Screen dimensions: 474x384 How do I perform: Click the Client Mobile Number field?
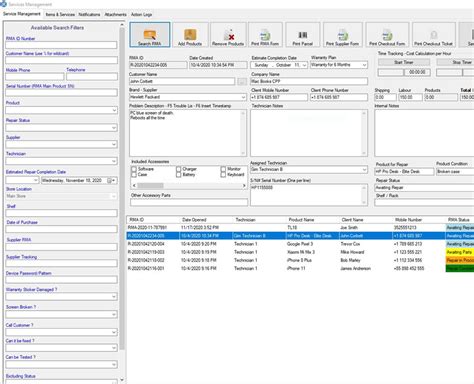[x=279, y=97]
